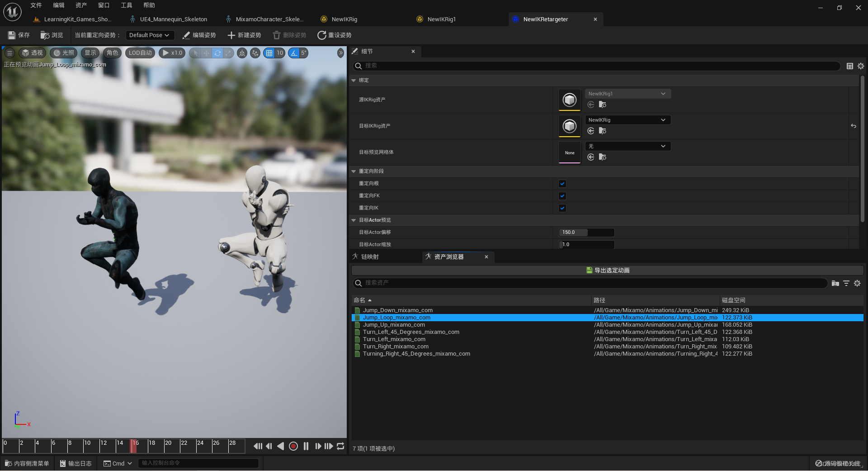Image resolution: width=868 pixels, height=471 pixels.
Task: Reset target IK Rig asset to default
Action: click(x=854, y=126)
